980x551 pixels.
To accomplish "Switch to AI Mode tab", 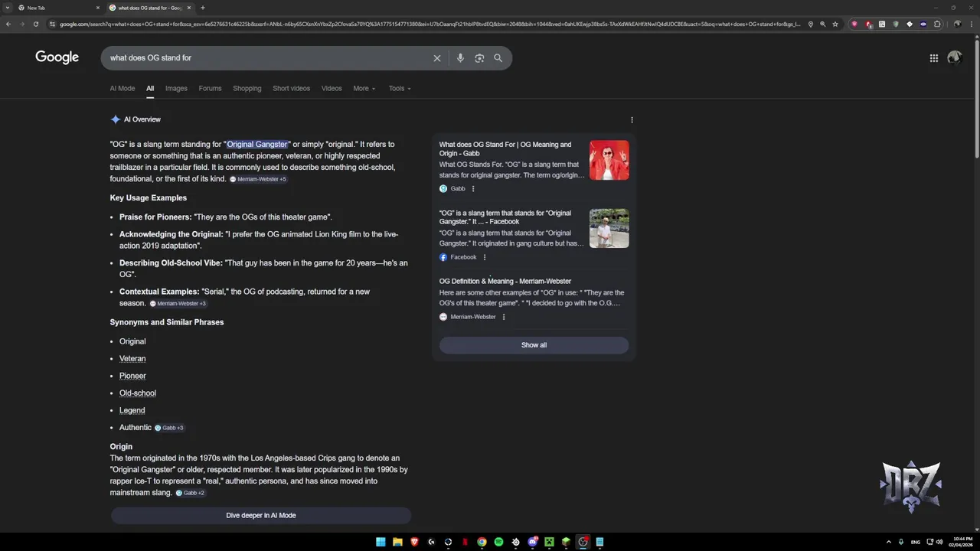I will [x=122, y=88].
